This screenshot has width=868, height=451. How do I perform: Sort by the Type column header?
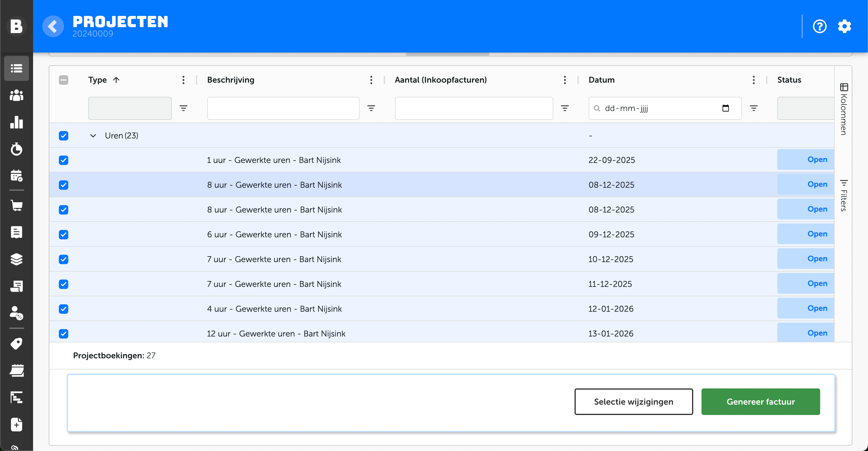[x=97, y=80]
